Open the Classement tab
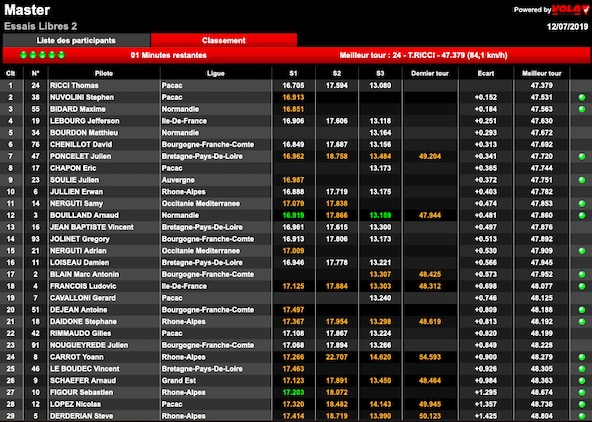Screen dimensions: 592x422 point(224,40)
